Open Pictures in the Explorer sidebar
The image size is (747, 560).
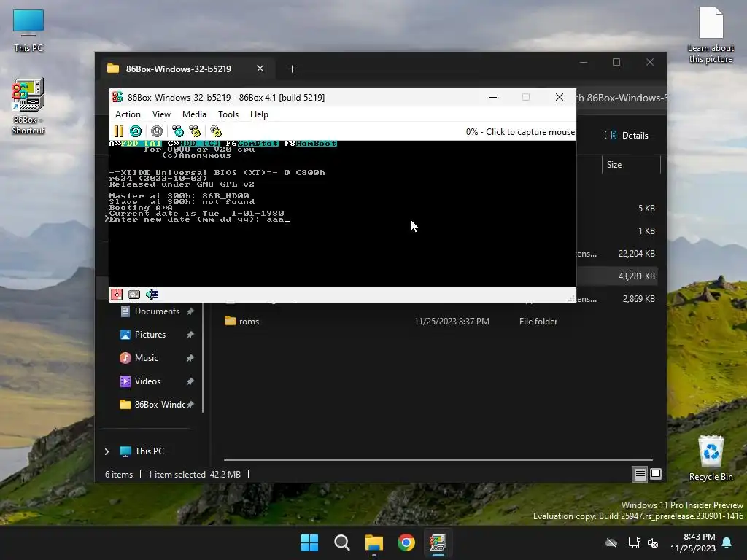coord(150,335)
